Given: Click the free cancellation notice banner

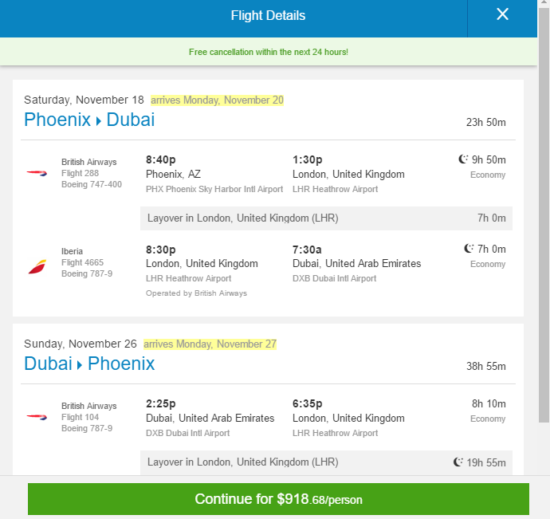Looking at the screenshot, I should pyautogui.click(x=268, y=52).
